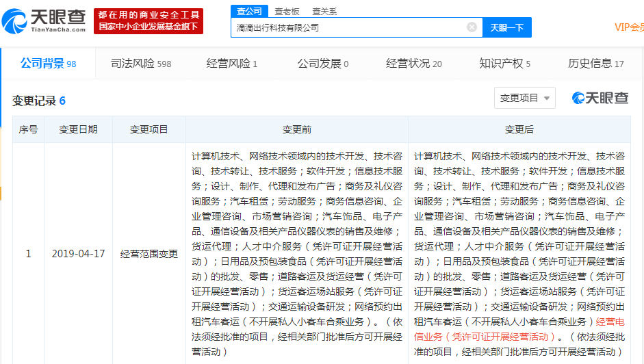
Task: Select the 经营状况 20 tab
Action: pyautogui.click(x=414, y=63)
